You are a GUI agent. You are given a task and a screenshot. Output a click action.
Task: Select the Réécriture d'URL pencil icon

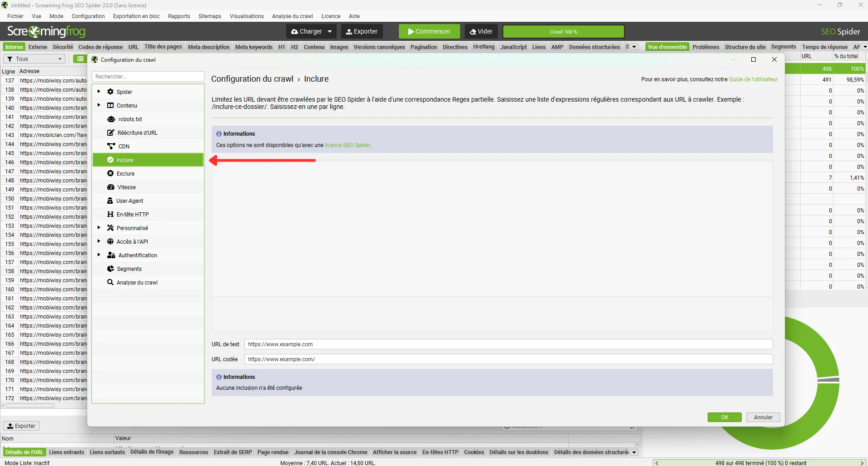point(110,133)
